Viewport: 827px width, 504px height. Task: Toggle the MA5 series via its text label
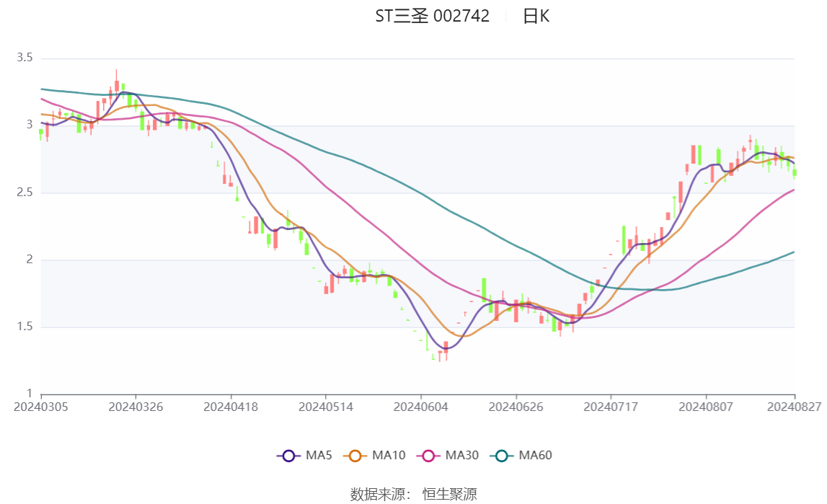pos(319,456)
